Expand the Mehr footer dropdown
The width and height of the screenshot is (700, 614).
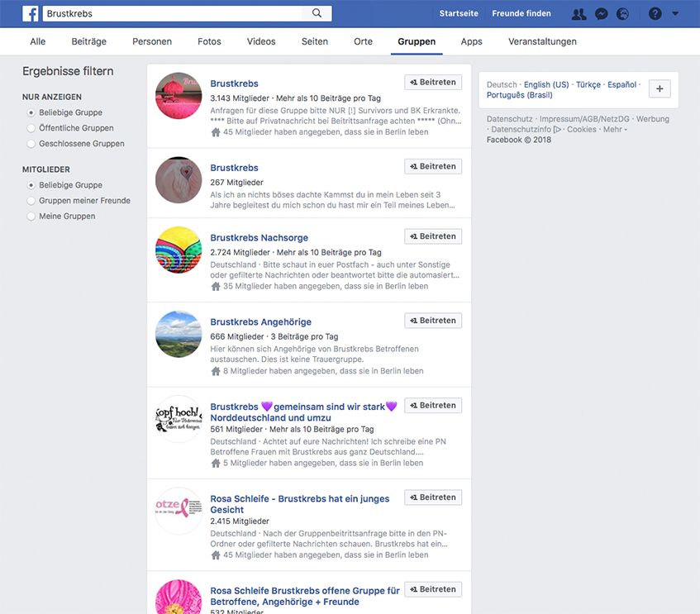tap(615, 130)
